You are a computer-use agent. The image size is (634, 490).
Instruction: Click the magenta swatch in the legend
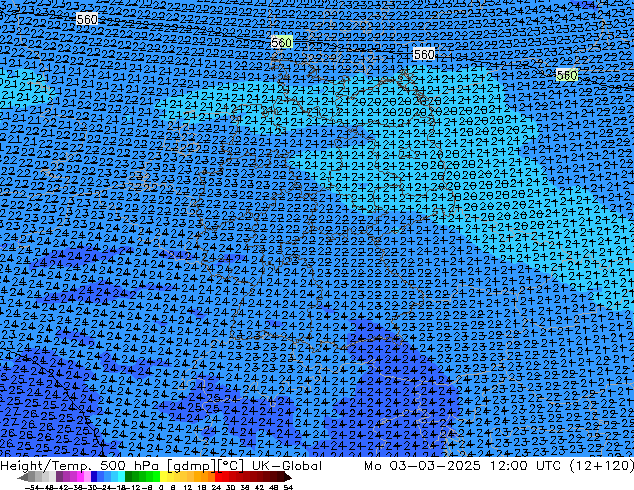tap(80, 477)
